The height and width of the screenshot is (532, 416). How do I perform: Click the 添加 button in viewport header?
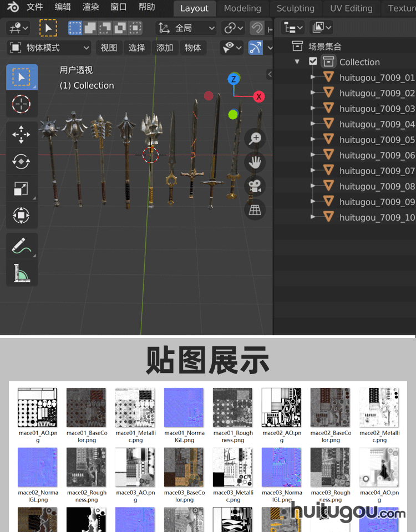(x=165, y=48)
